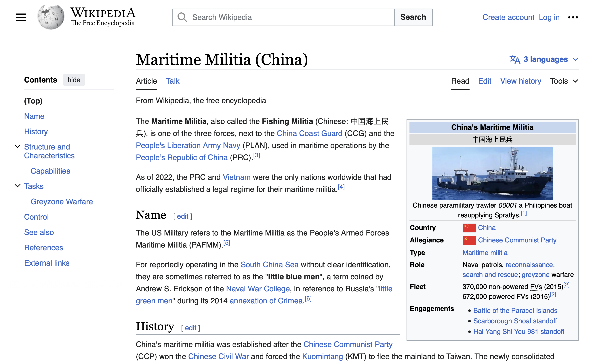Go to Name in contents
591x364 pixels.
click(34, 116)
